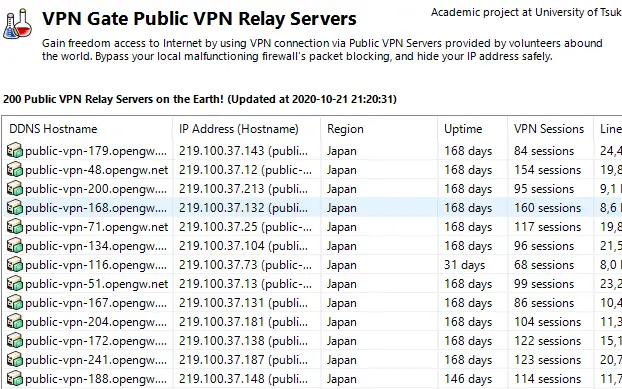Image resolution: width=622 pixels, height=389 pixels.
Task: Click server icon for public-vpn-51
Action: [15, 284]
